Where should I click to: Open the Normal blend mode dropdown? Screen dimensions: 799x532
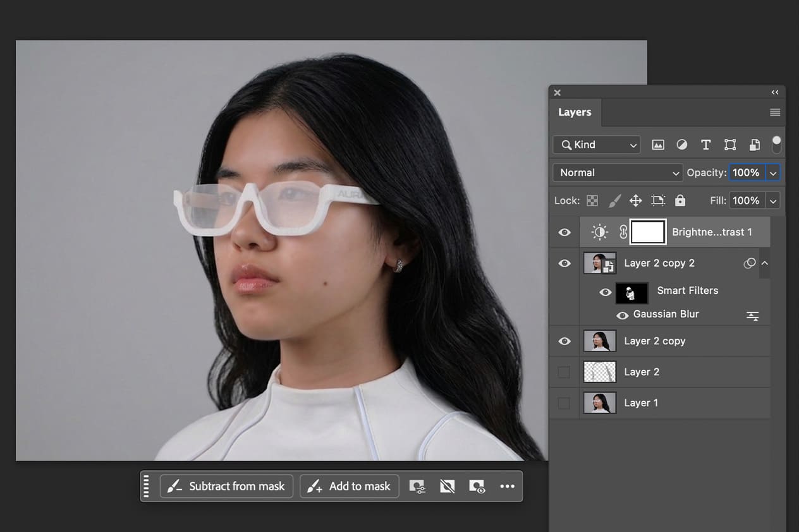pos(618,172)
